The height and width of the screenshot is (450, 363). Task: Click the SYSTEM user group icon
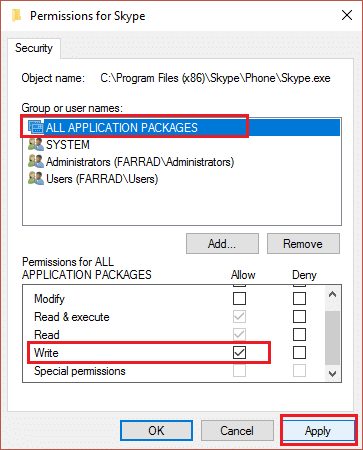36,145
